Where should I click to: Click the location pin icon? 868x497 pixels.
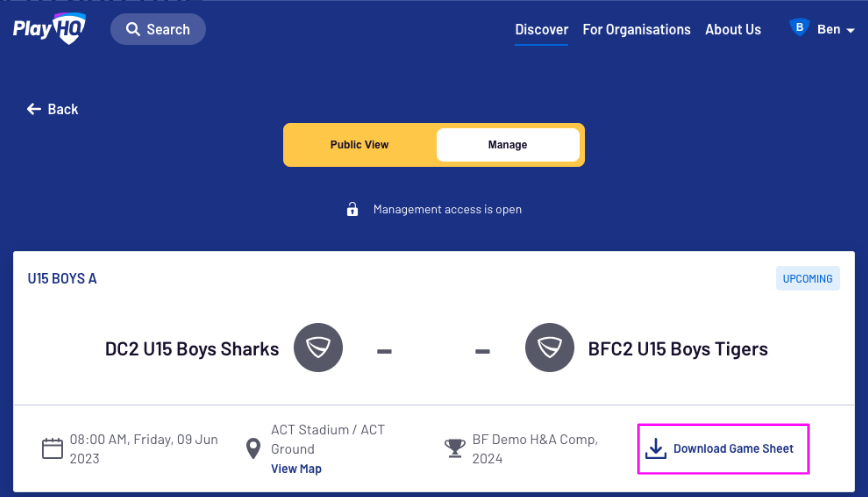[254, 448]
